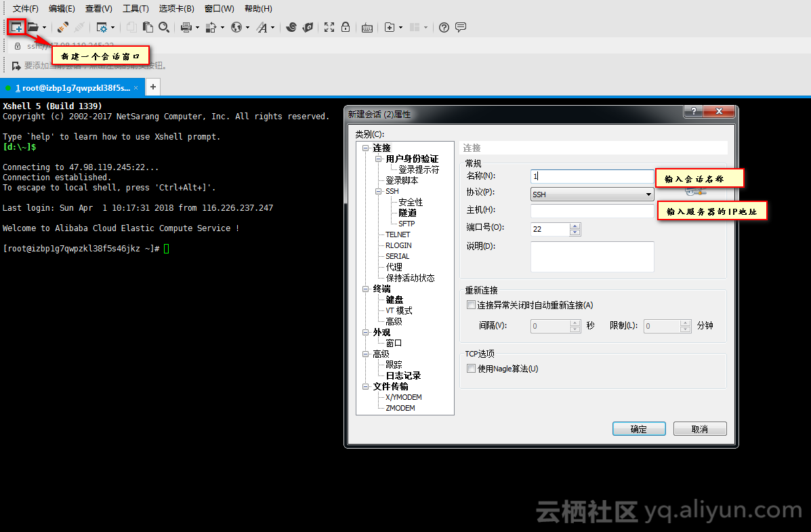
Task: Collapse the 用户身份验证 tree node
Action: [x=379, y=159]
